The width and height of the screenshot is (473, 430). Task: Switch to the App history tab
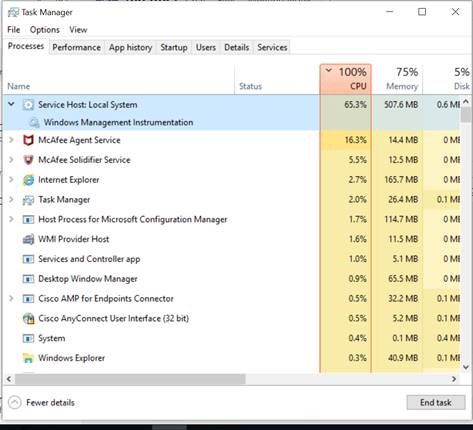pos(130,48)
